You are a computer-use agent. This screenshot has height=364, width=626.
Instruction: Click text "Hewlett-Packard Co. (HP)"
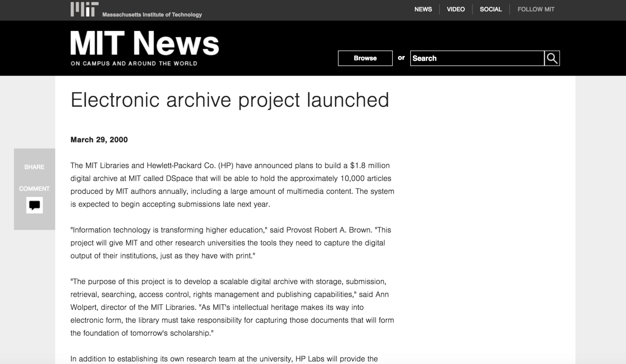point(190,165)
